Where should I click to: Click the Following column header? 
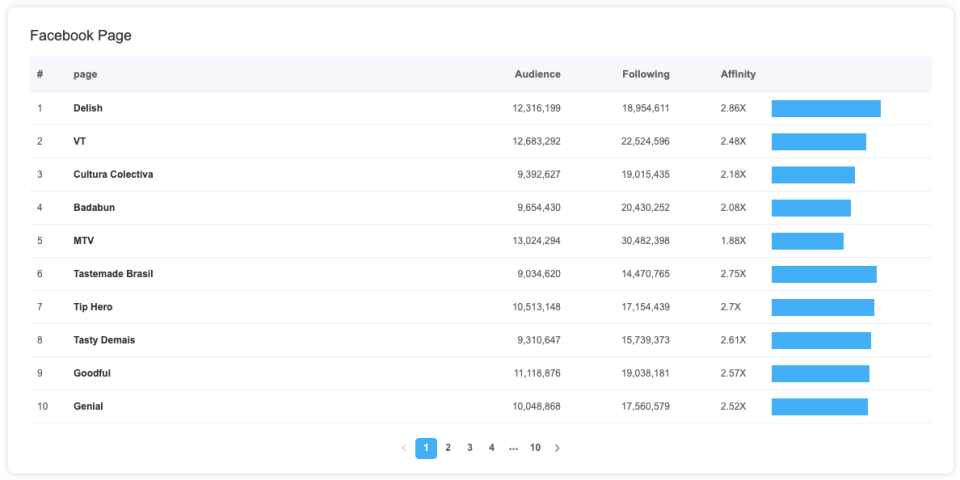pyautogui.click(x=646, y=74)
